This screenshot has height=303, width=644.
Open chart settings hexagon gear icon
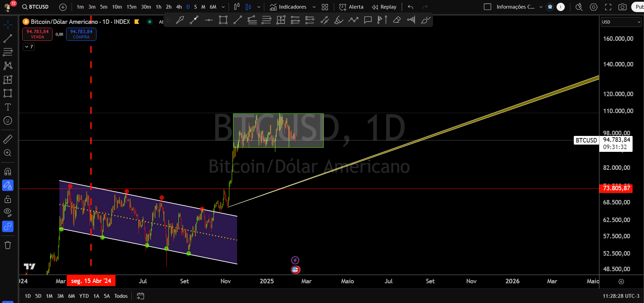[594, 7]
